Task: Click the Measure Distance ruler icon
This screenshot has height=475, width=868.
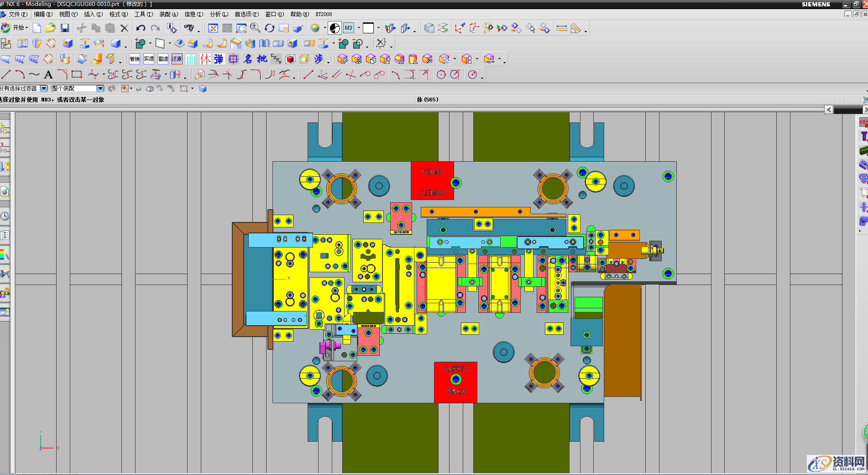Action: tap(561, 28)
